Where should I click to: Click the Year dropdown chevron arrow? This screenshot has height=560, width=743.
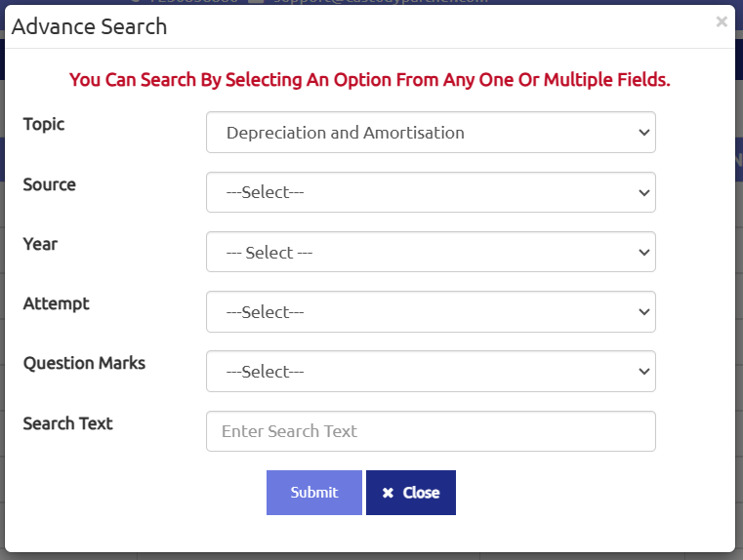coord(643,252)
